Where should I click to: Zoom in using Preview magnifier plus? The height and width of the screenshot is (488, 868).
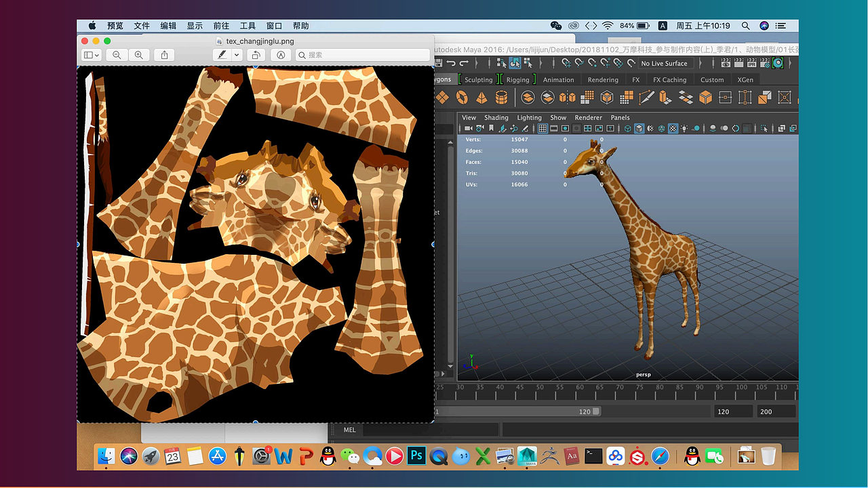pyautogui.click(x=138, y=55)
